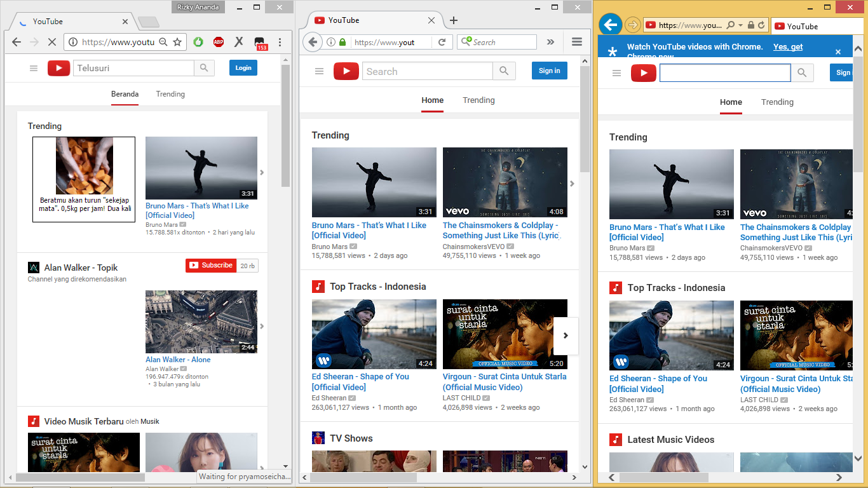Viewport: 868px width, 488px height.
Task: Go back in the Chrome window
Action: pos(17,42)
